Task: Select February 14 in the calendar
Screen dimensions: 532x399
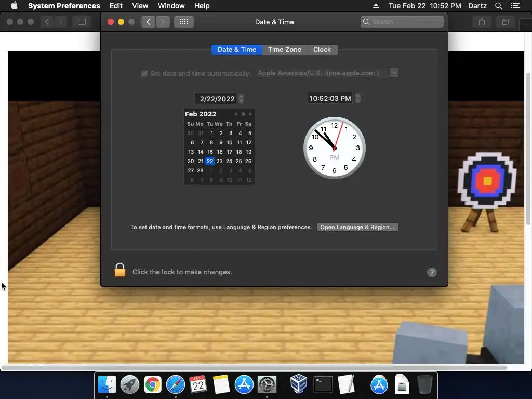Action: tap(200, 152)
